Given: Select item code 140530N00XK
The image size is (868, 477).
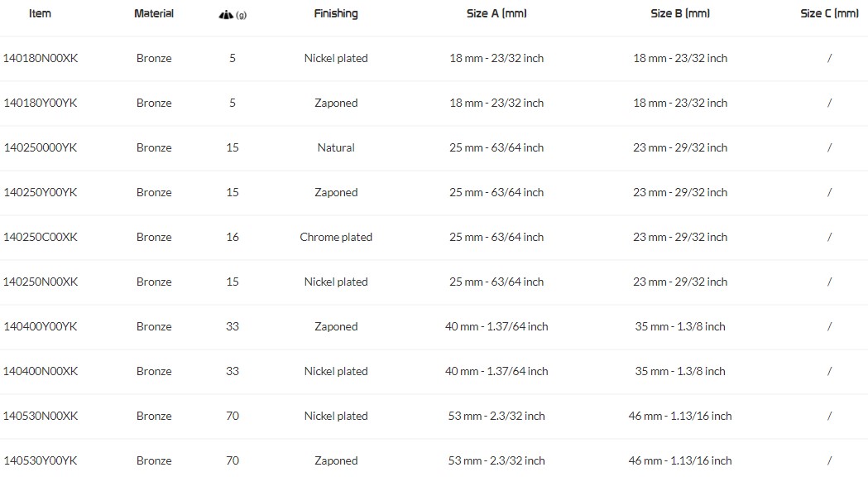Looking at the screenshot, I should [41, 416].
